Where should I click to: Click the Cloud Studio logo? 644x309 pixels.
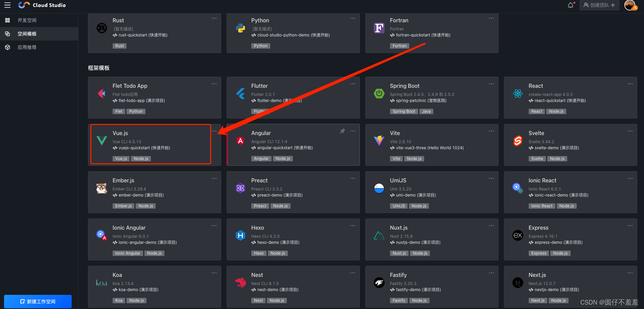pyautogui.click(x=42, y=5)
